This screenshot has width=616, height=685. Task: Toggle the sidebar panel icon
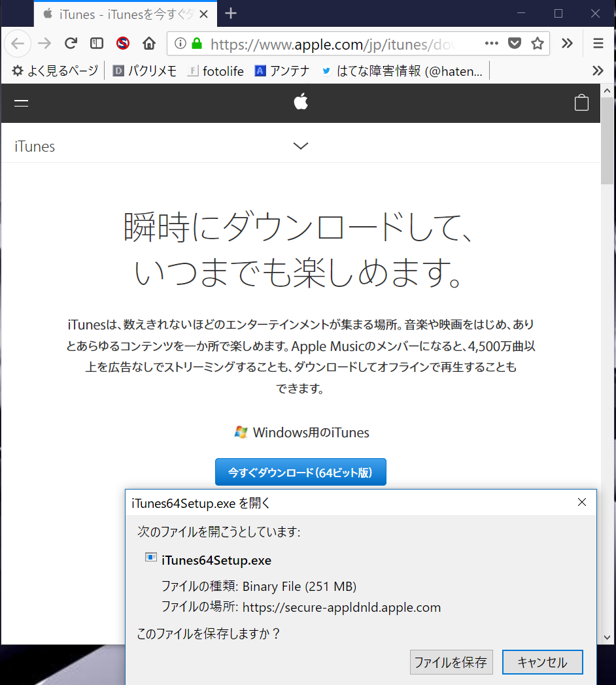pos(97,43)
